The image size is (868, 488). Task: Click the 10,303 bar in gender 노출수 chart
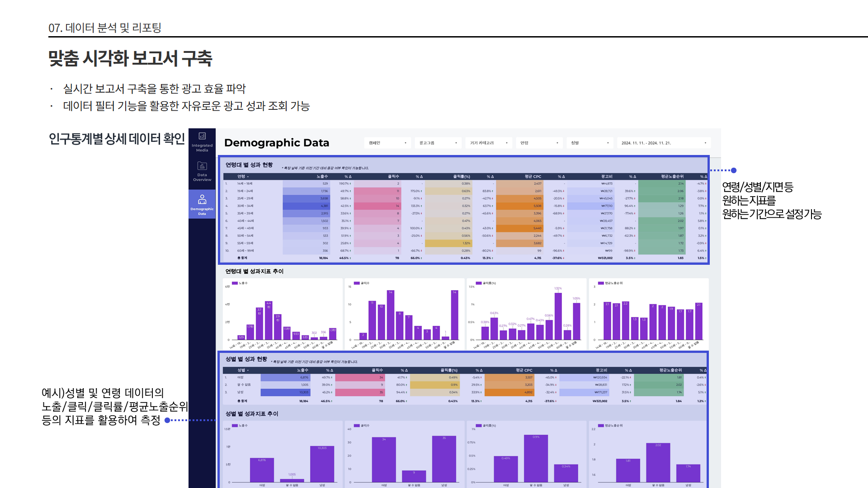(322, 463)
